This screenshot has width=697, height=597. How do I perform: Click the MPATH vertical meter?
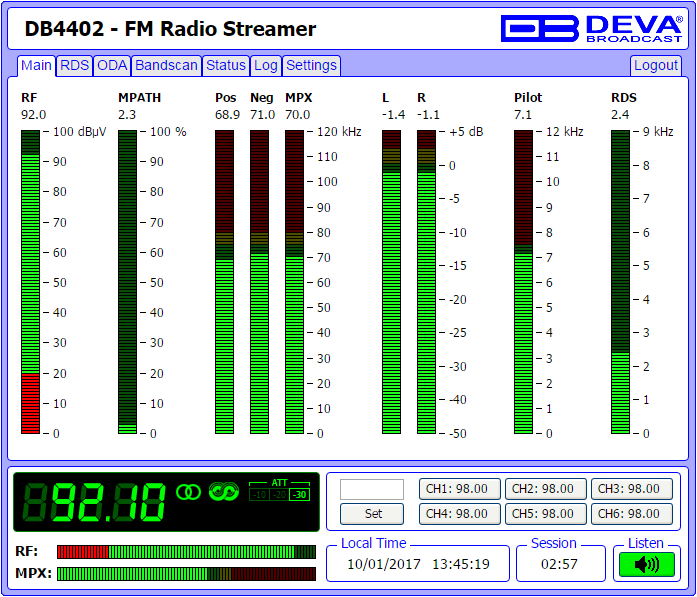coord(127,282)
